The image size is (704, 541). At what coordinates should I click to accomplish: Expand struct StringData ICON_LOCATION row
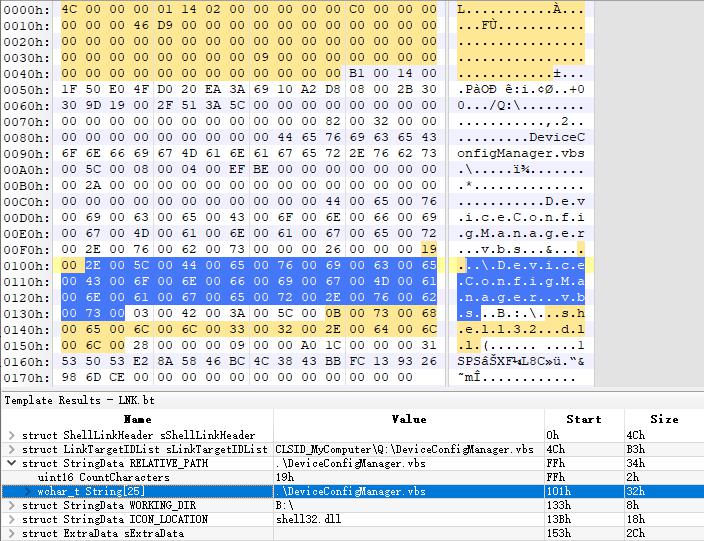[12, 519]
